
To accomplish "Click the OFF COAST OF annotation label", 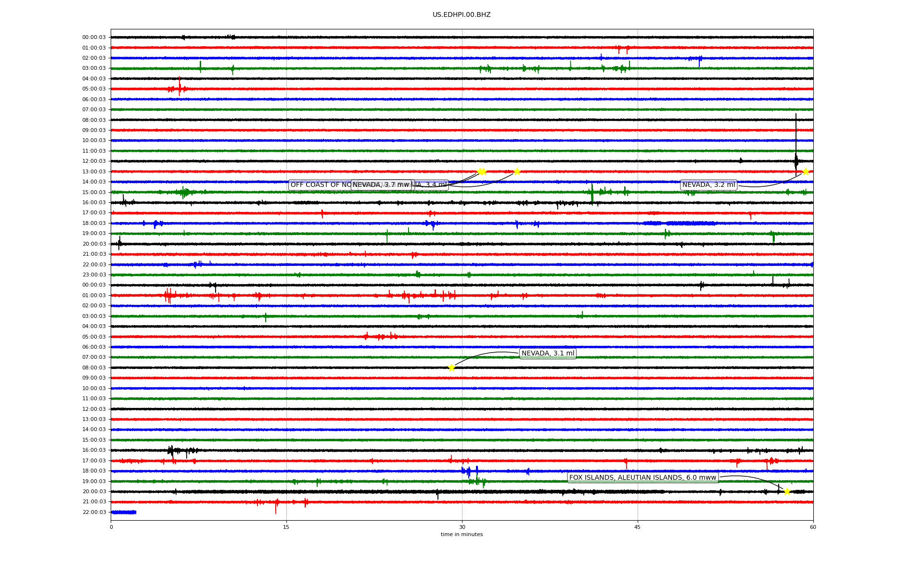I will pos(320,185).
